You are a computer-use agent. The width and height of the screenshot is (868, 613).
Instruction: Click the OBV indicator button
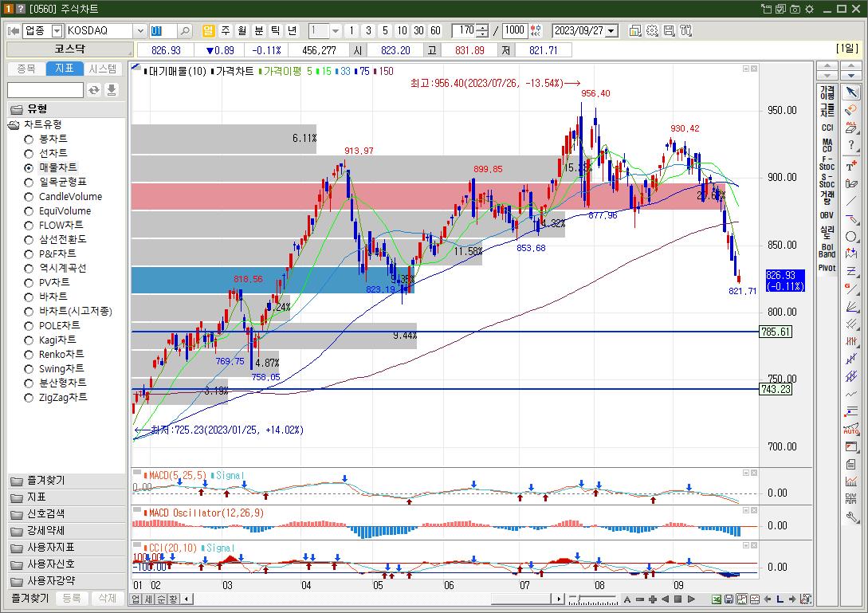(827, 215)
